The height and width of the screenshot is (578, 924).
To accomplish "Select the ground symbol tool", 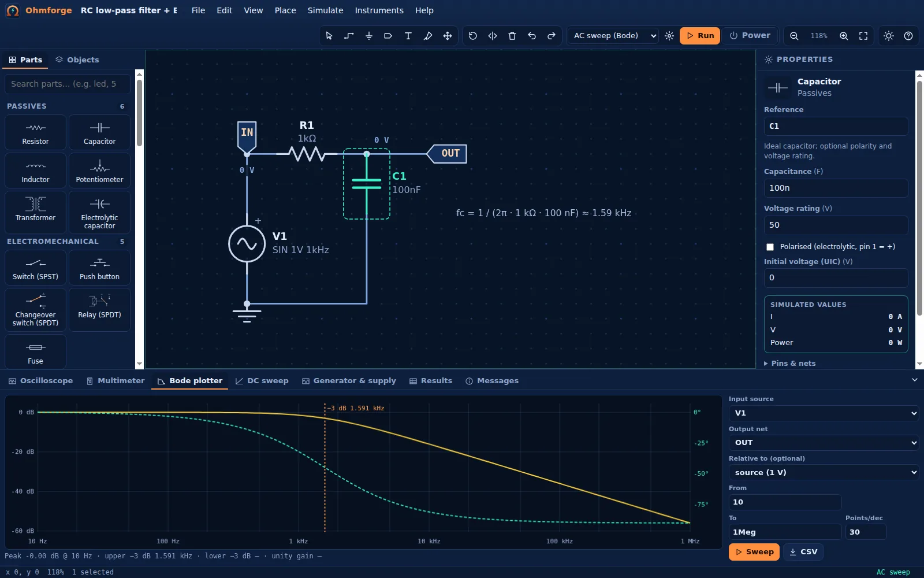I will point(368,36).
